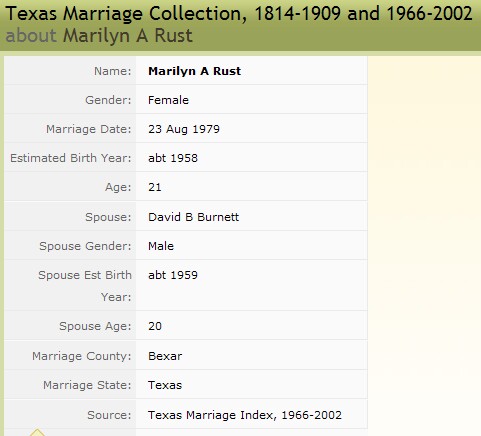Click the Male spouse gender value
This screenshot has width=481, height=436.
click(161, 246)
